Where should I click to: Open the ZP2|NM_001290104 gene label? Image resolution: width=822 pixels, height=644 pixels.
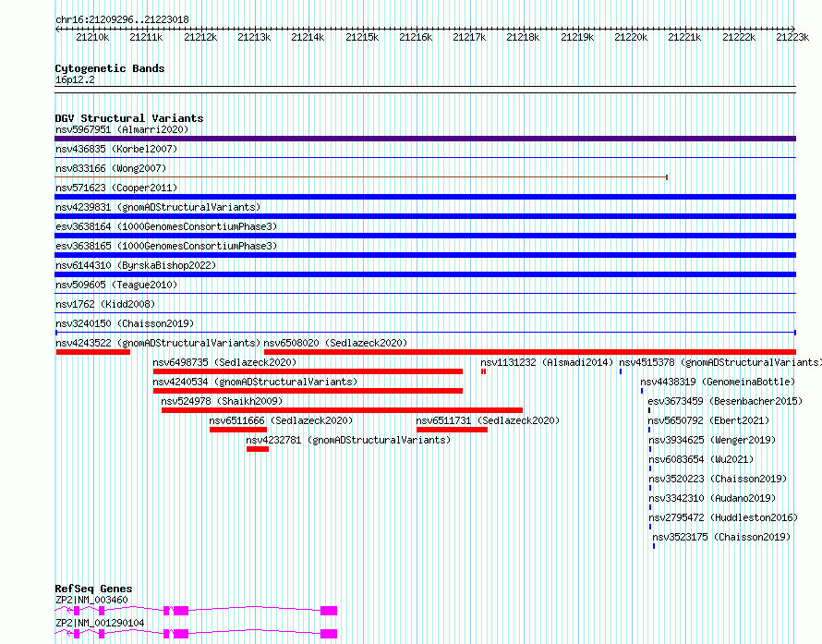100,623
